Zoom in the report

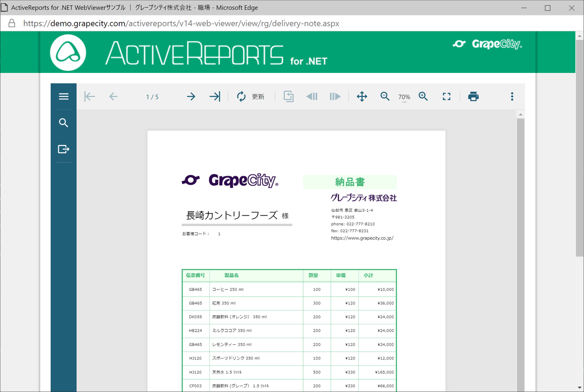423,96
